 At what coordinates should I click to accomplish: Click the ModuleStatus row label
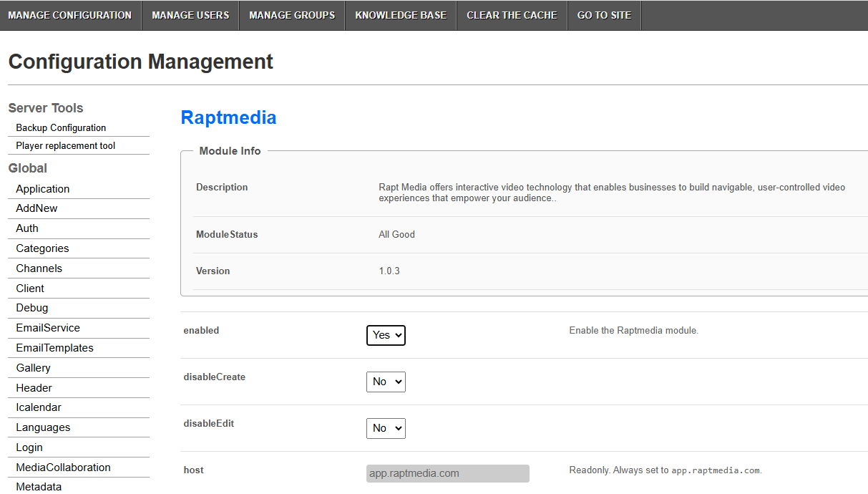click(227, 234)
